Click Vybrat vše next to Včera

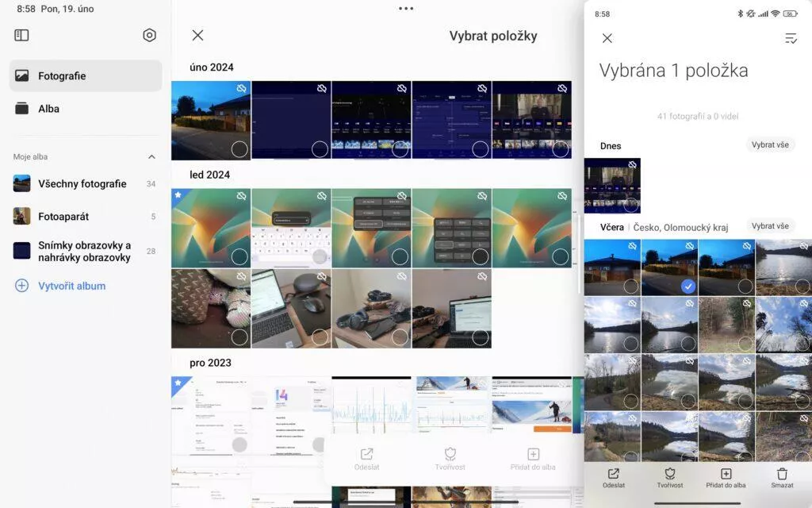[x=770, y=226]
